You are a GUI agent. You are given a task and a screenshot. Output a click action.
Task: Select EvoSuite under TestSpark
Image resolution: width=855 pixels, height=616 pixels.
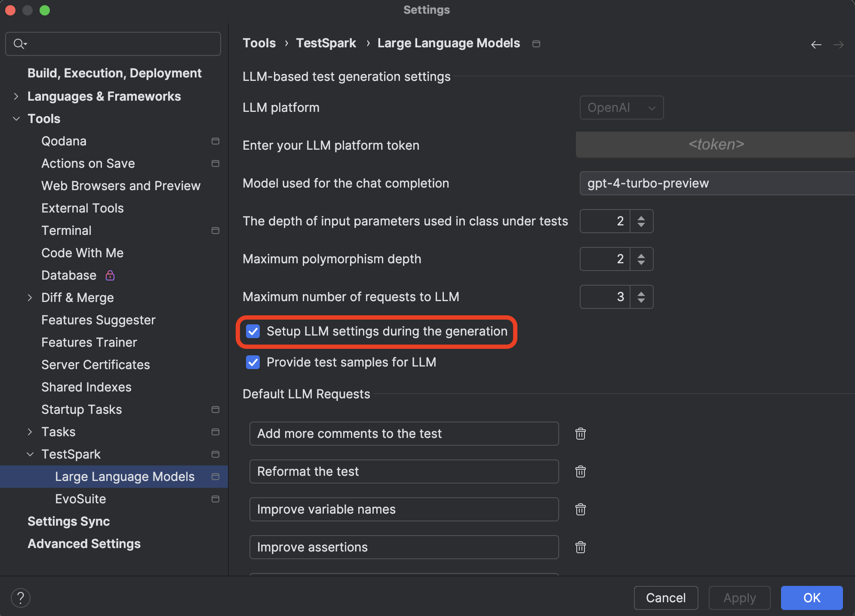80,499
